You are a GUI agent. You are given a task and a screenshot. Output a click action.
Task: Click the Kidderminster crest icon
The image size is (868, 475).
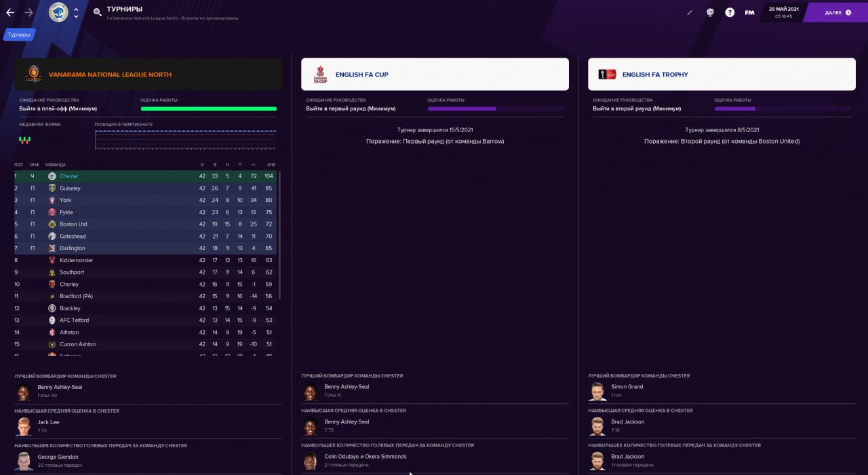(x=52, y=260)
